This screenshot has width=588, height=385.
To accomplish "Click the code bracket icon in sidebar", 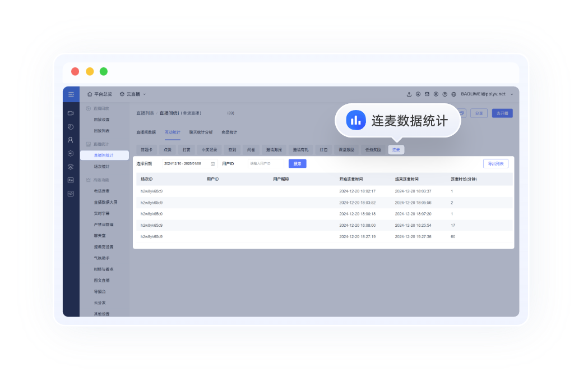I will point(71,194).
